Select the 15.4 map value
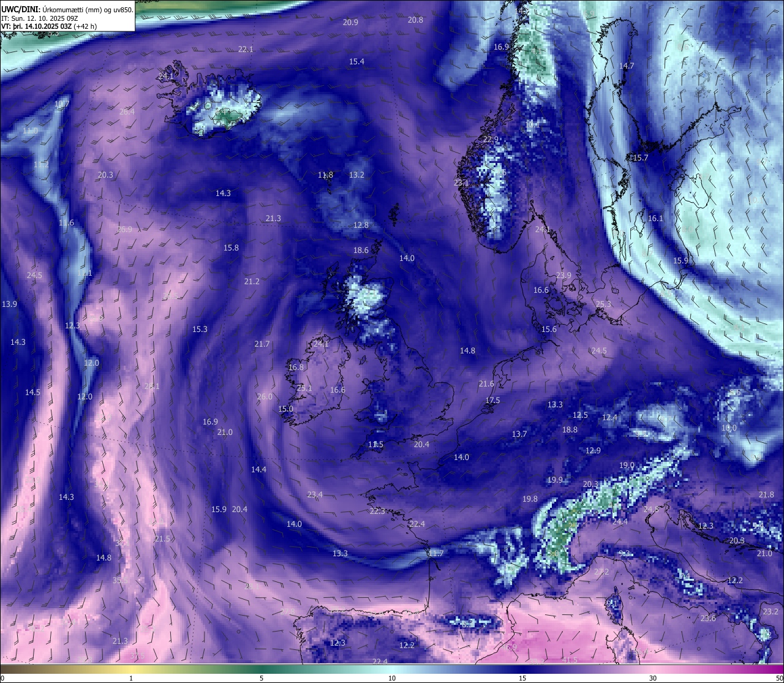The width and height of the screenshot is (784, 683). [356, 61]
